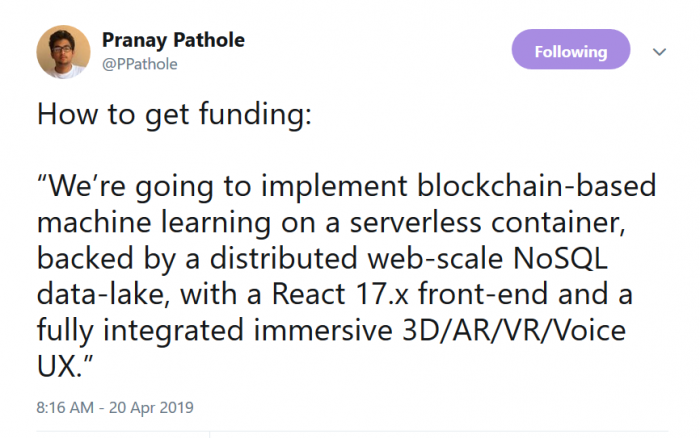Click the Pranay Pathole display name

pos(173,41)
